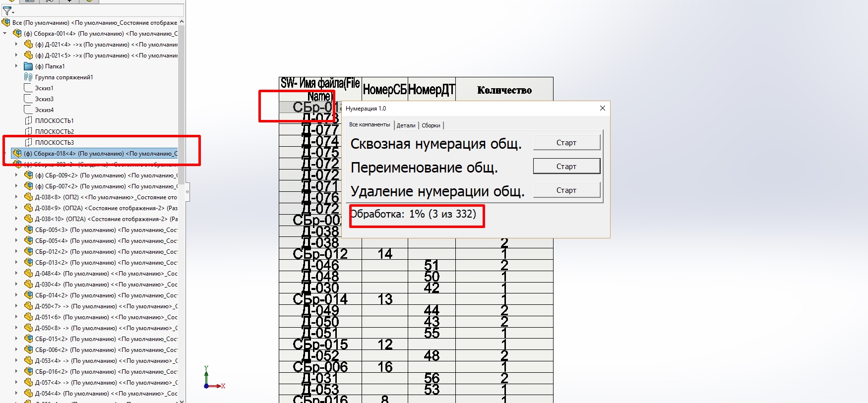The width and height of the screenshot is (868, 403).
Task: Click the ПЛОСКОСТЬ2 plane icon
Action: (x=29, y=132)
